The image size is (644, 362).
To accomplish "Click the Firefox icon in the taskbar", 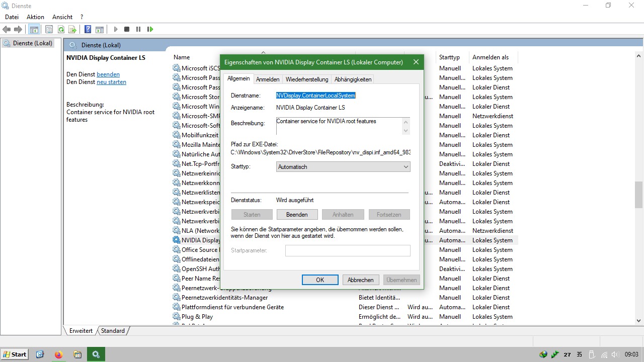I will pyautogui.click(x=58, y=354).
